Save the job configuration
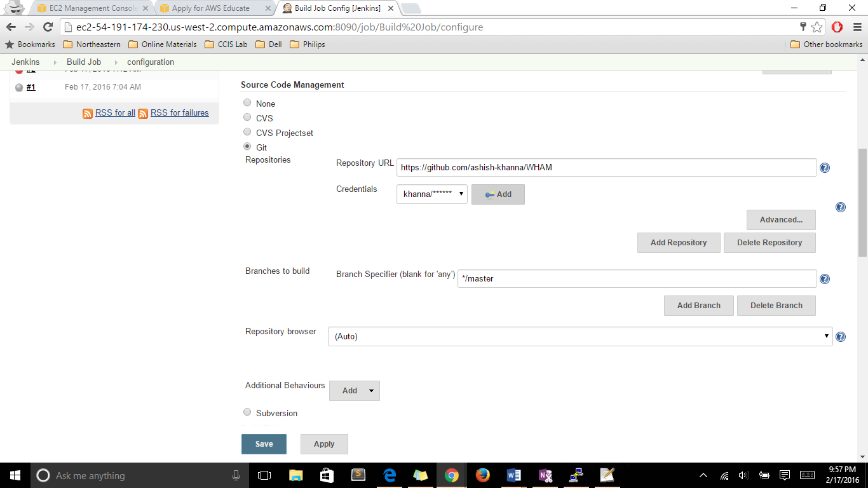This screenshot has width=868, height=488. tap(264, 444)
